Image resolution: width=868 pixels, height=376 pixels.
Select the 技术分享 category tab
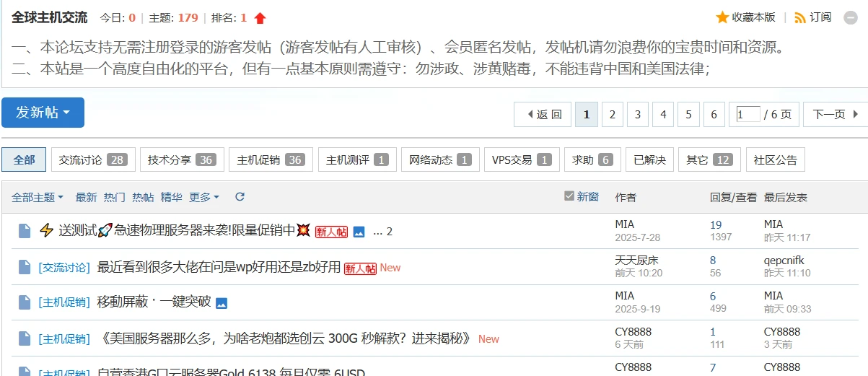(x=182, y=159)
